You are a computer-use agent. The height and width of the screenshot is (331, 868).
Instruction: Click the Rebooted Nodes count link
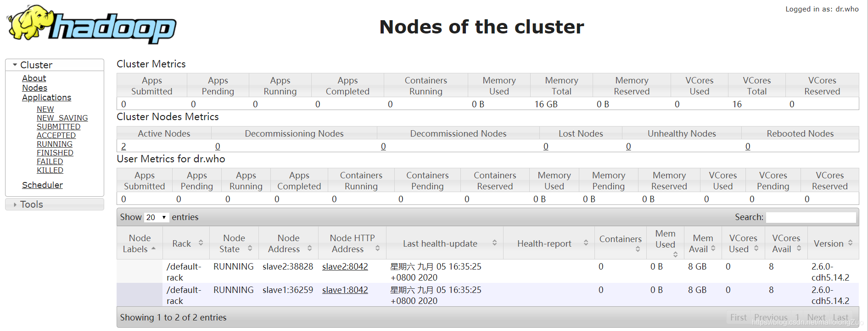pos(748,146)
